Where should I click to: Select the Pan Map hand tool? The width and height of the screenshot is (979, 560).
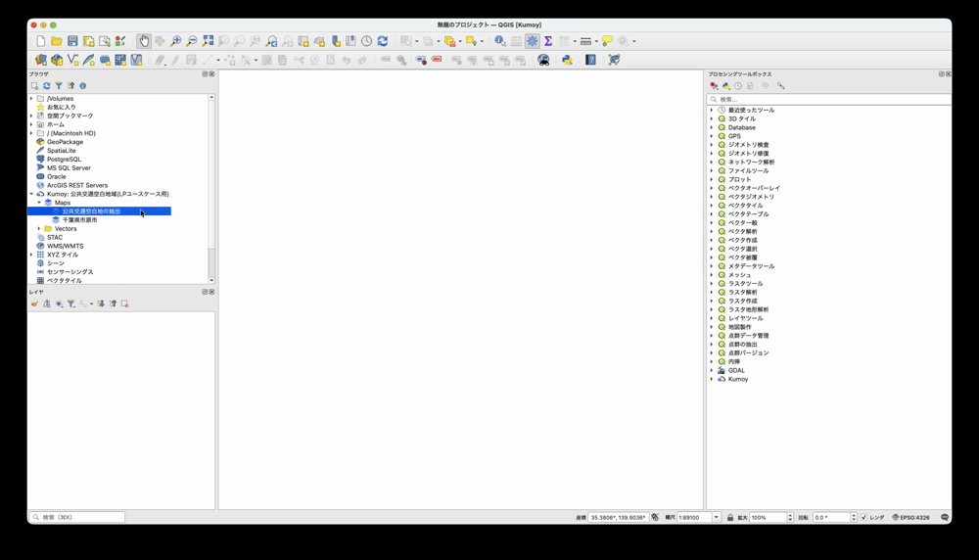(x=144, y=41)
